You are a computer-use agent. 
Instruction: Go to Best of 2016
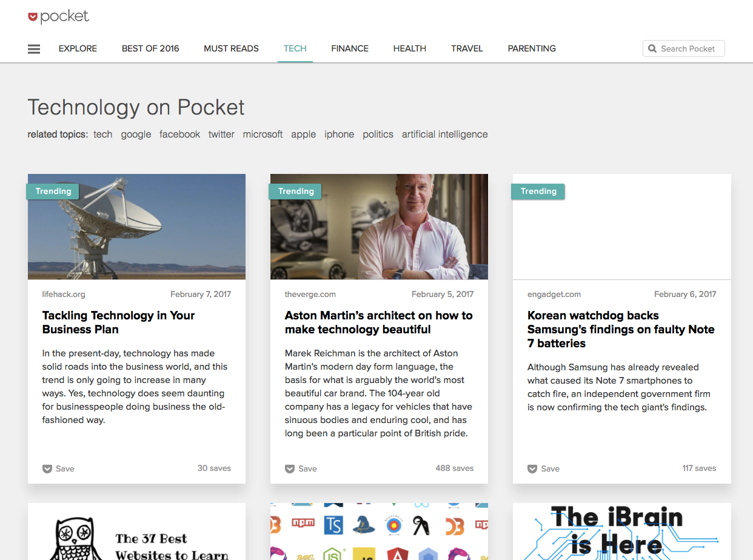(x=150, y=48)
